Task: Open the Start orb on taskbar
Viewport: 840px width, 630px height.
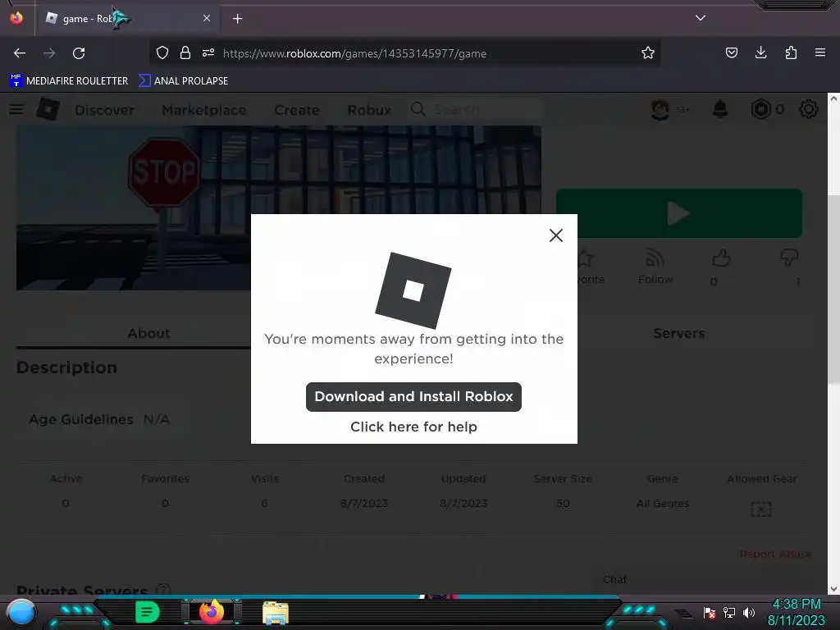Action: pyautogui.click(x=21, y=614)
